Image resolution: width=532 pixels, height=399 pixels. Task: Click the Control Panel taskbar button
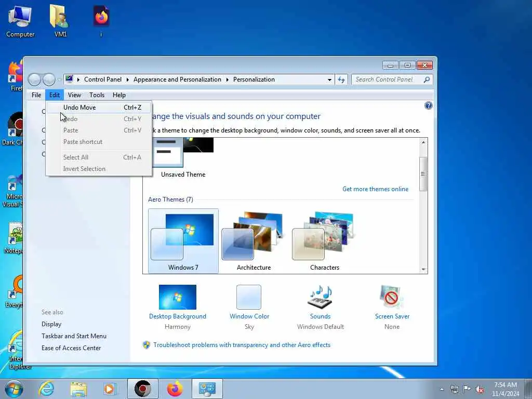pyautogui.click(x=207, y=389)
